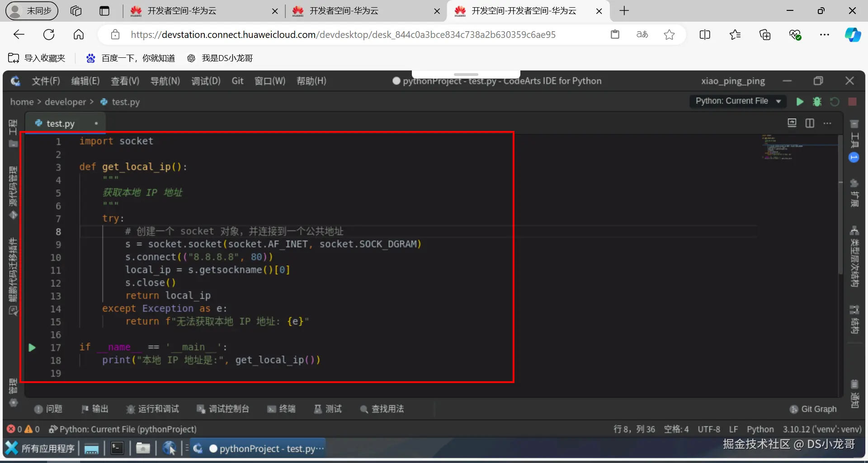
Task: Open the 运行和调试 panel
Action: [152, 409]
